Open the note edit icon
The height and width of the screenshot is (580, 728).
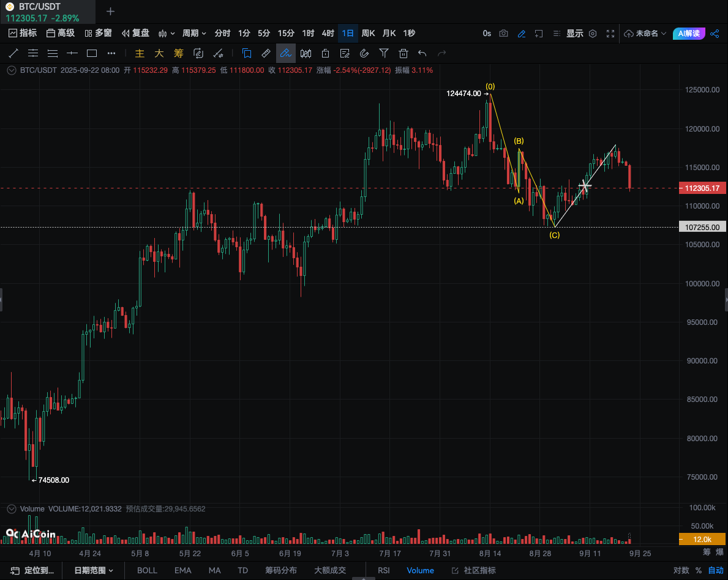pos(345,53)
